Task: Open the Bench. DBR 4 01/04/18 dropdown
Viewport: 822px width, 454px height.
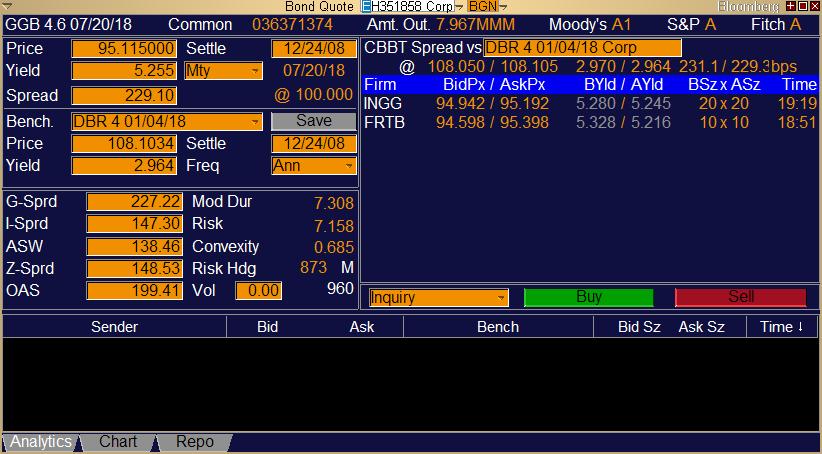Action: [x=167, y=121]
